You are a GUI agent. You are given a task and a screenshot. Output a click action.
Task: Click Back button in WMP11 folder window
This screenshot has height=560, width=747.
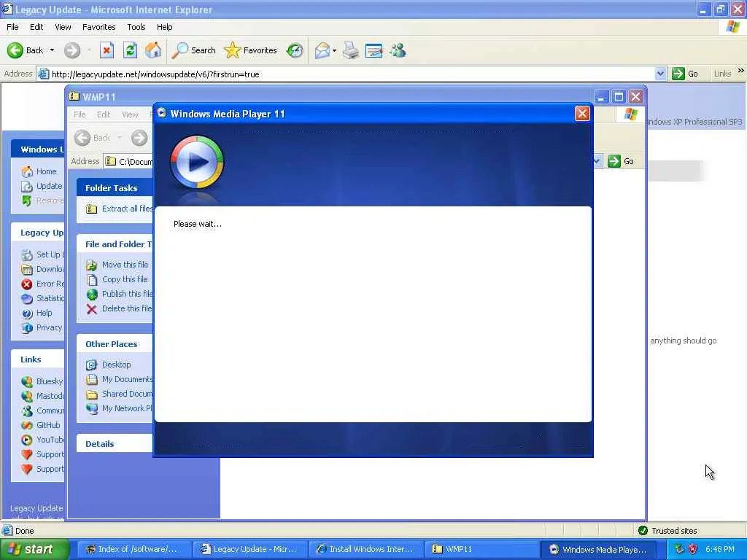pos(93,138)
